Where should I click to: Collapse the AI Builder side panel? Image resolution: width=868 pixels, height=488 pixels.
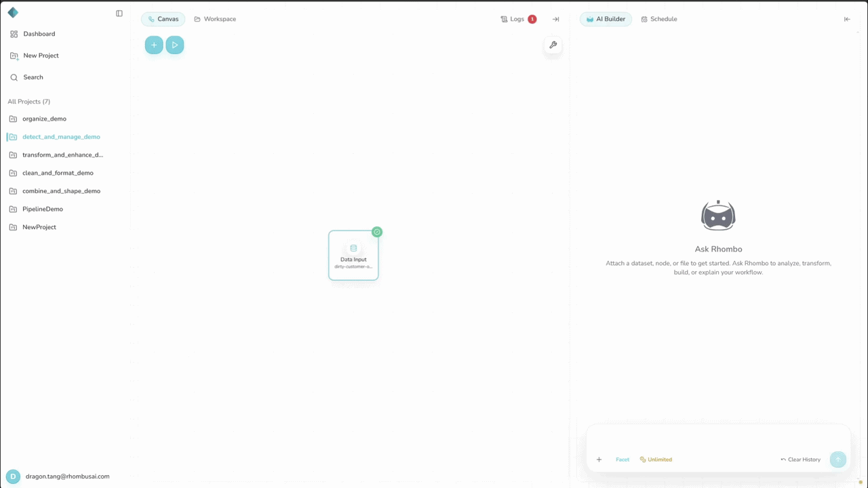[847, 19]
